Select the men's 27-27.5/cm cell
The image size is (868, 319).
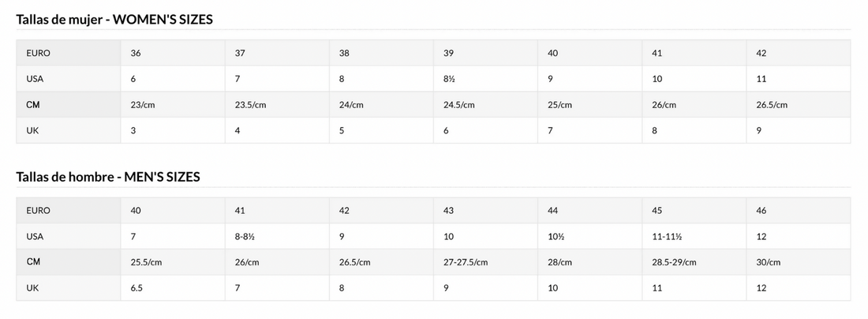[466, 262]
